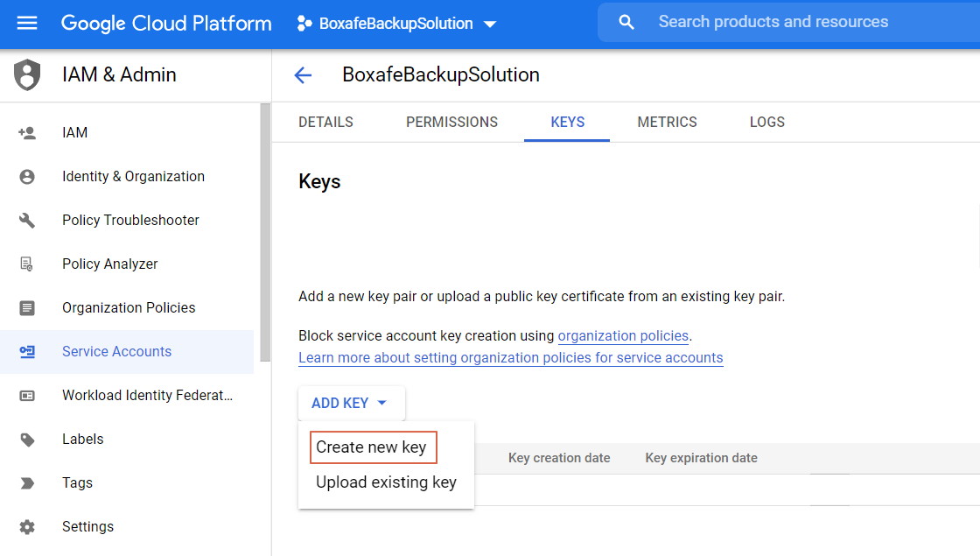Click the Policy Analyzer icon
Image resolution: width=980 pixels, height=556 pixels.
[27, 264]
